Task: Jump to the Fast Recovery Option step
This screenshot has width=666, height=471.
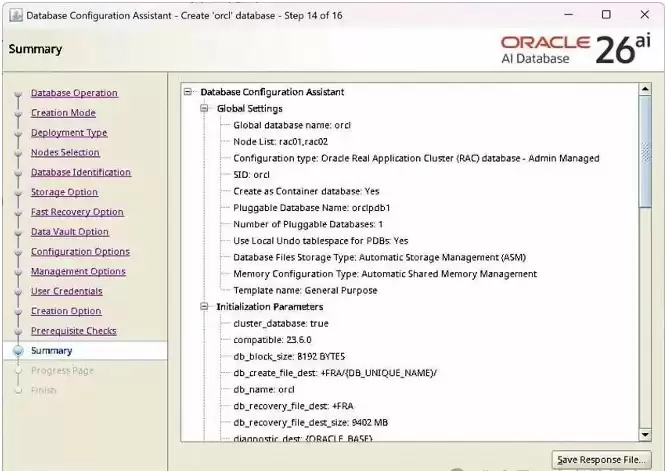Action: tap(77, 212)
